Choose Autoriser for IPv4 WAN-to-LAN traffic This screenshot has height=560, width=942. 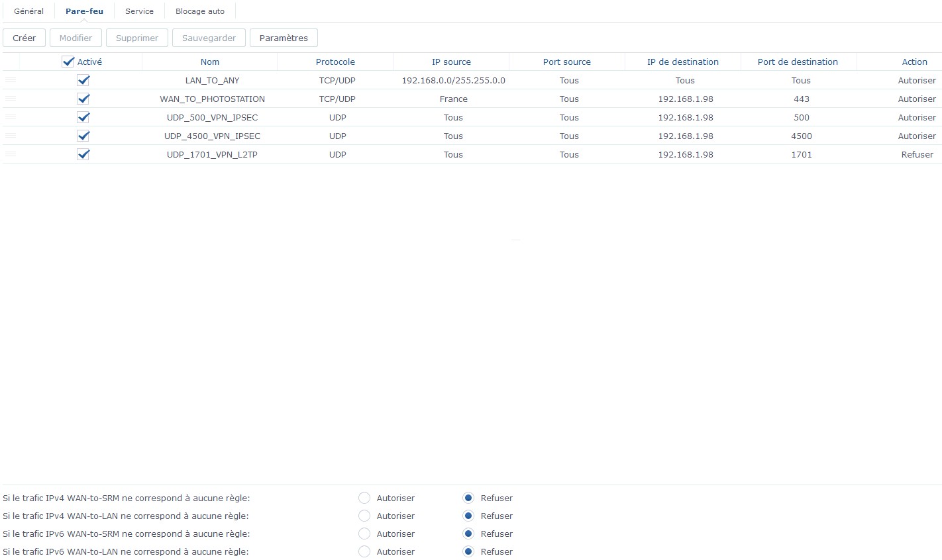[364, 516]
